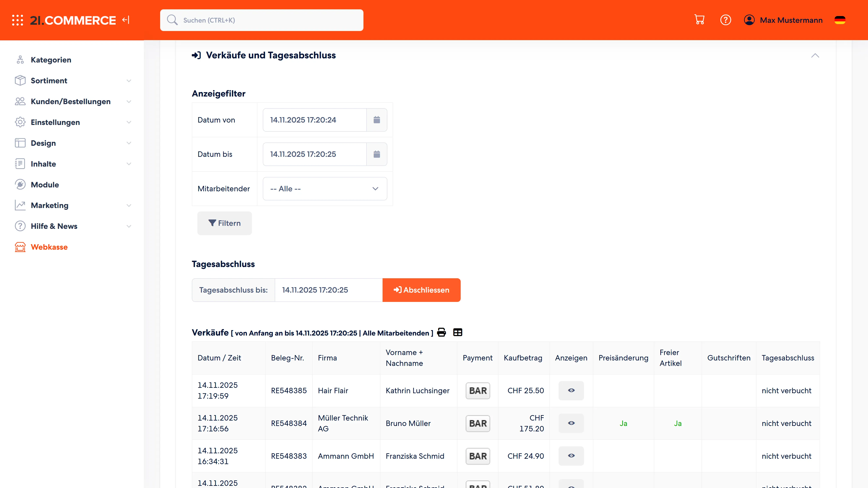Screen dimensions: 868x488
Task: Print the Verkäufe sales list
Action: pos(441,332)
